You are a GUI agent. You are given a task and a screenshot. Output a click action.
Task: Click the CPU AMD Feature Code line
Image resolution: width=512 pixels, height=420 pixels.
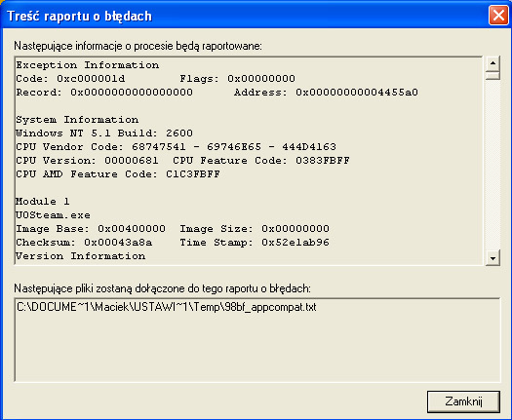coord(118,173)
